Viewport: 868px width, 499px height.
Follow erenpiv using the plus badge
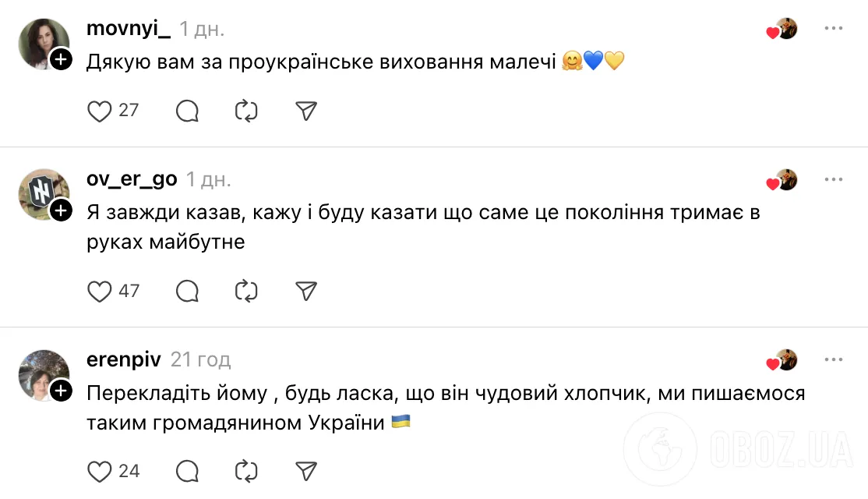59,393
